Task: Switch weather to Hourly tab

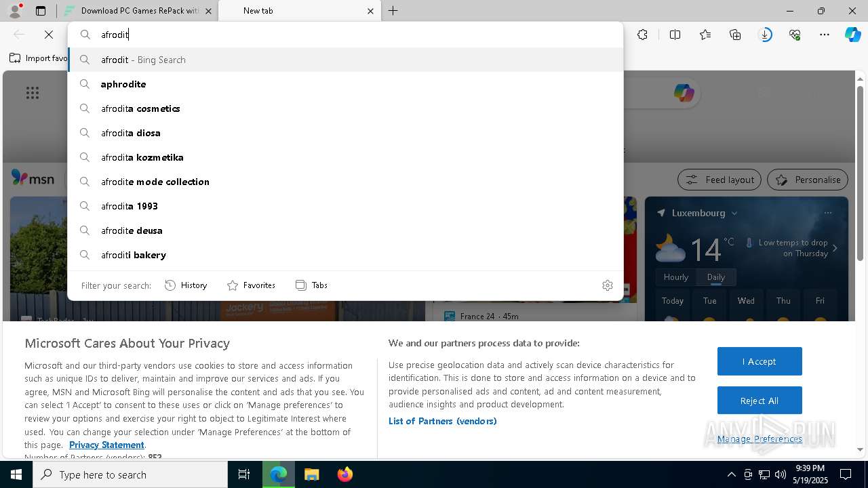Action: [676, 277]
